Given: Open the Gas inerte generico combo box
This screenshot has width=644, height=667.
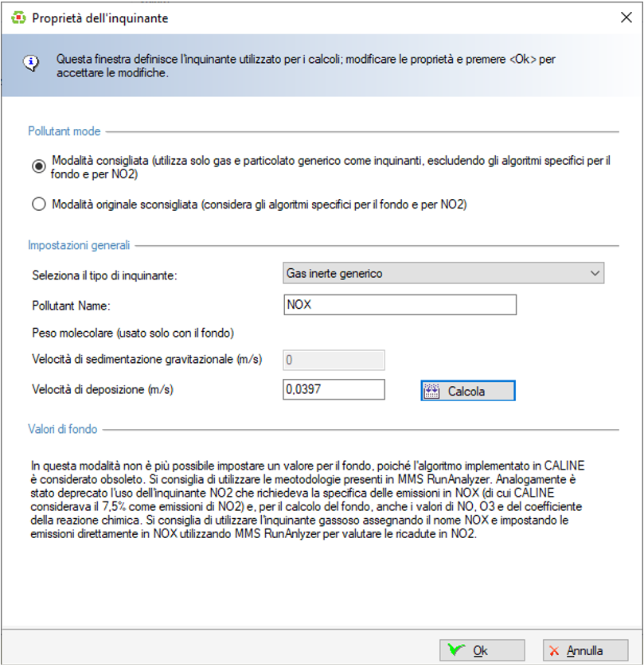Looking at the screenshot, I should [434, 273].
